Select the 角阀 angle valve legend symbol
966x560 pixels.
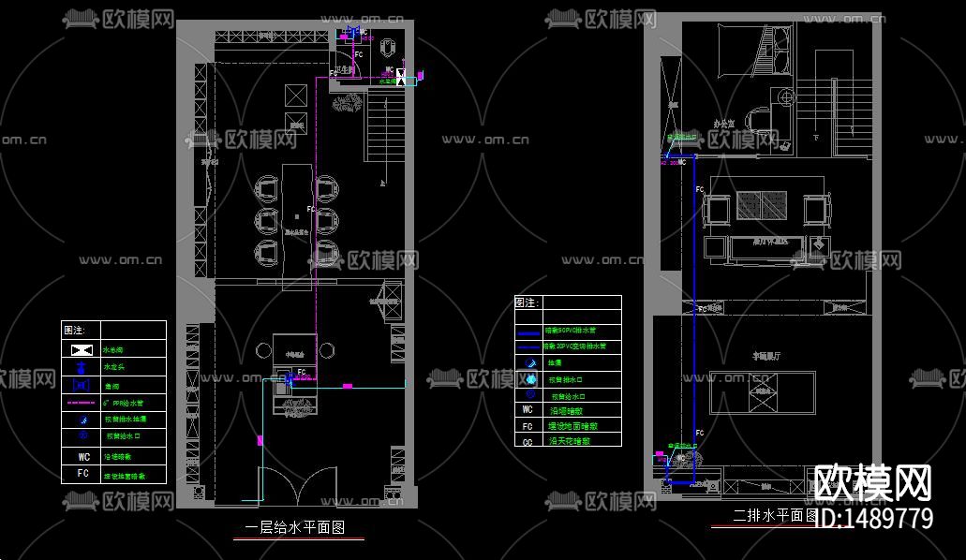[x=81, y=385]
